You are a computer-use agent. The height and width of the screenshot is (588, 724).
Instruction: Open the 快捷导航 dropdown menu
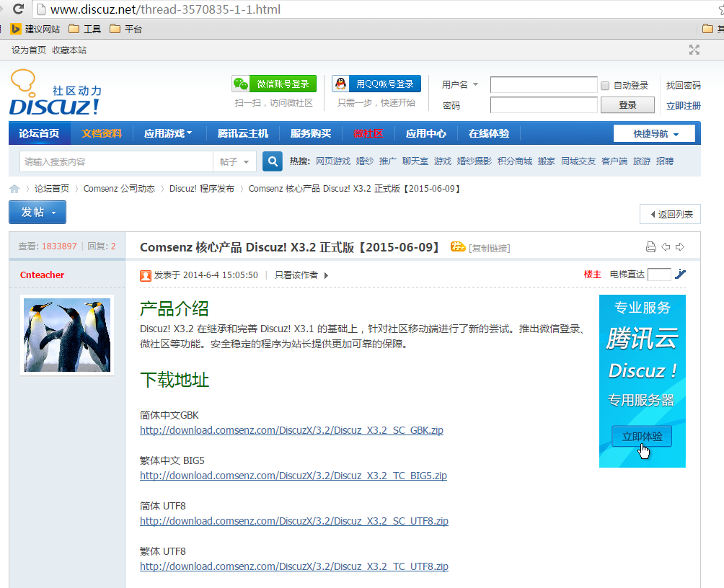point(654,133)
